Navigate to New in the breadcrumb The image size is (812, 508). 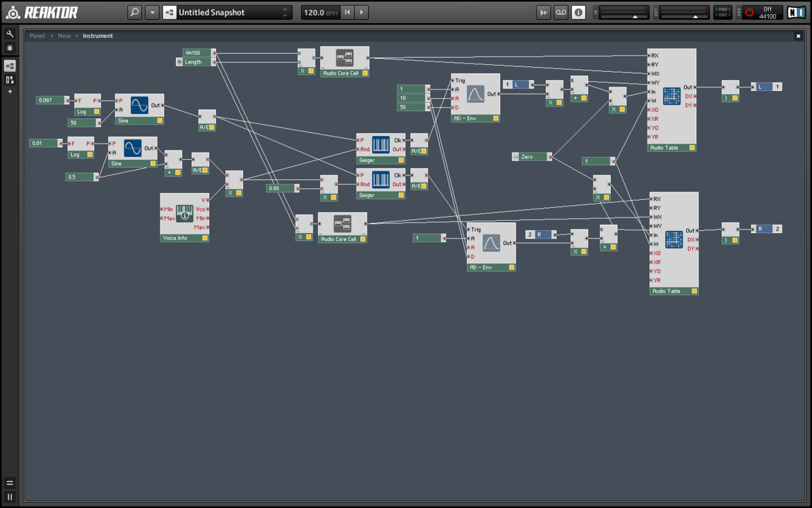64,36
